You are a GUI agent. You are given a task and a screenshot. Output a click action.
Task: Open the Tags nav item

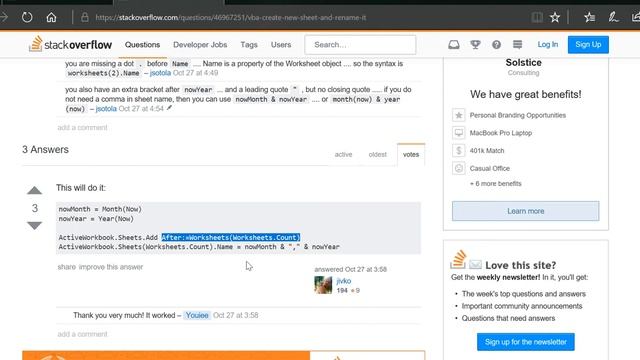click(249, 45)
